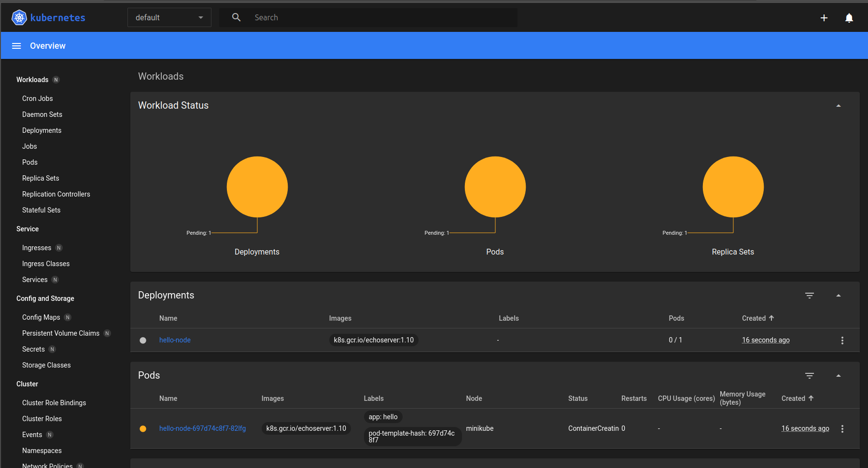Click the pod-template-hash label chip

pyautogui.click(x=413, y=437)
